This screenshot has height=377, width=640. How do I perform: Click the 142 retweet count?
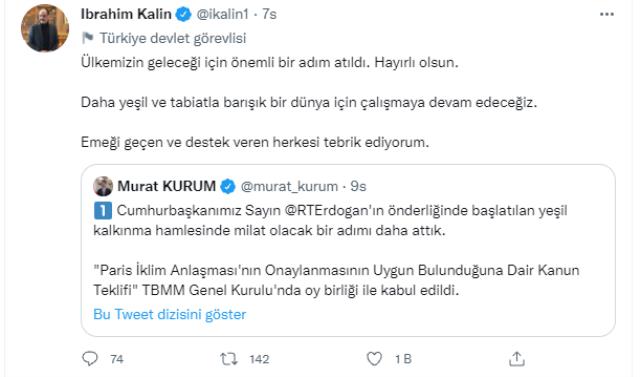(x=259, y=359)
